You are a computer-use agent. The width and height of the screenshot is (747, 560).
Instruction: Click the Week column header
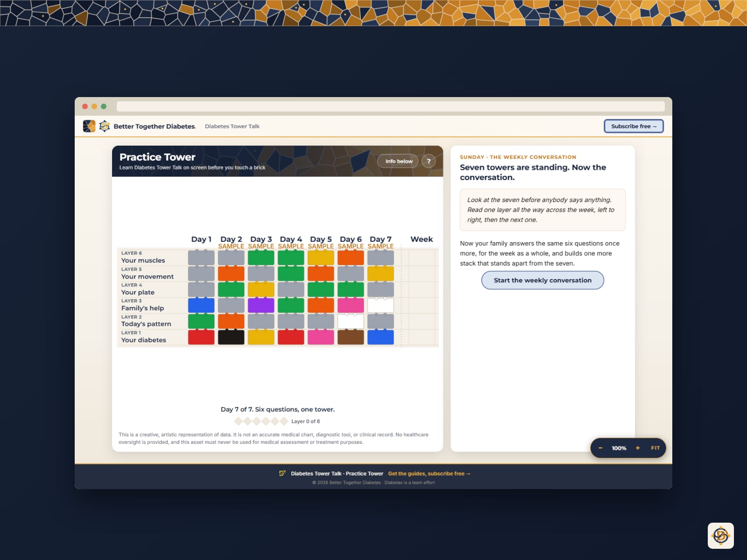click(x=422, y=239)
